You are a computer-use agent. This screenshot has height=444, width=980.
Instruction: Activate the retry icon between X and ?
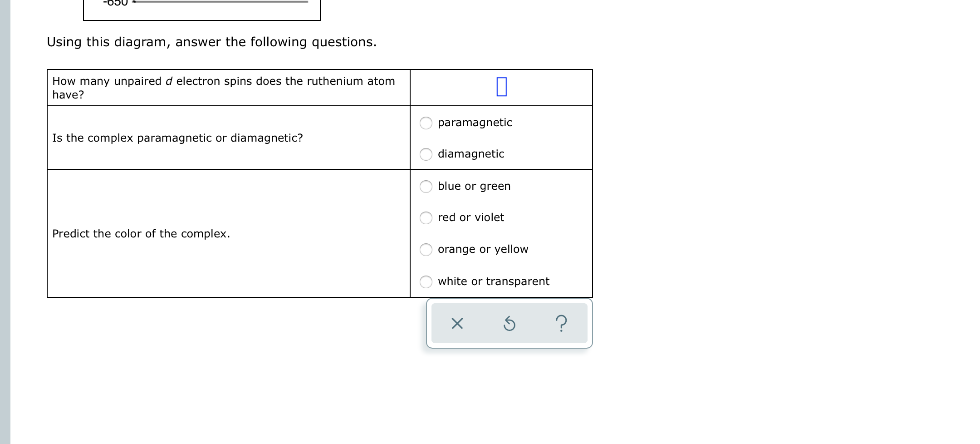point(510,323)
